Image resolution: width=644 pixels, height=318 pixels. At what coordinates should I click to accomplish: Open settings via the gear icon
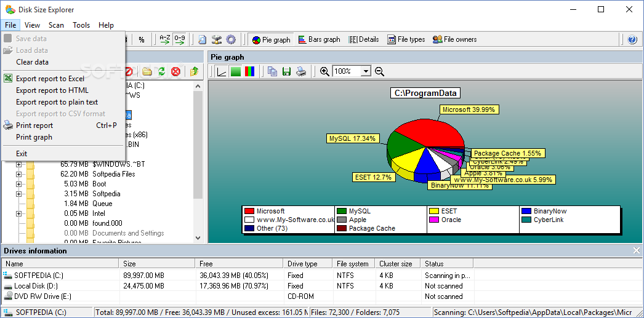click(231, 40)
